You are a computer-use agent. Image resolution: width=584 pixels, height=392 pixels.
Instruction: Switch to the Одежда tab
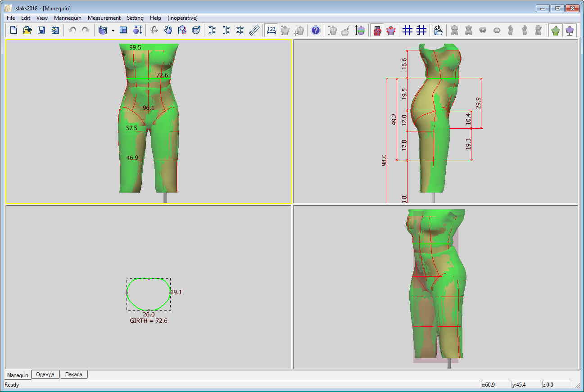click(x=45, y=374)
